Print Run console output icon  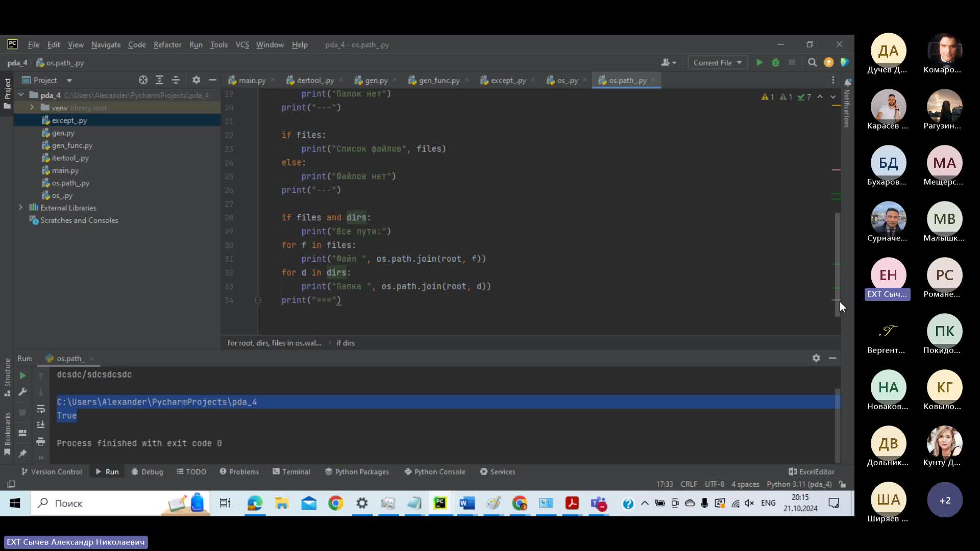click(x=41, y=441)
